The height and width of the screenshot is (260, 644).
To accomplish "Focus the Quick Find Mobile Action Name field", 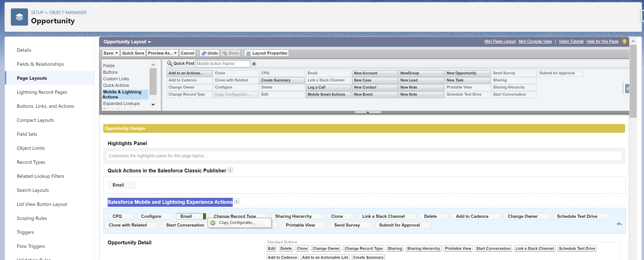I will click(222, 64).
